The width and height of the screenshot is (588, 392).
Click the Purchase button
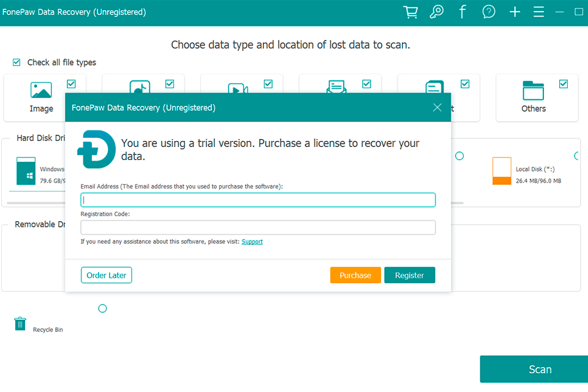[x=355, y=275]
